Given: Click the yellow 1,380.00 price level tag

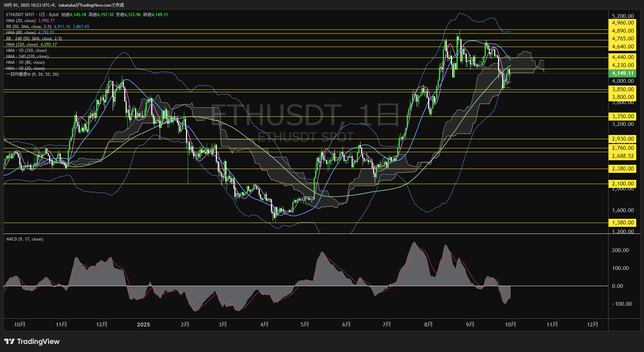Looking at the screenshot, I should click(623, 223).
